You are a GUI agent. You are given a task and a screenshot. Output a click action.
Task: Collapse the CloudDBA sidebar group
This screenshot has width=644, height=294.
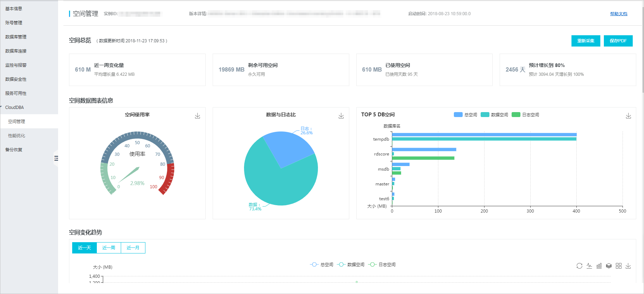(x=14, y=108)
